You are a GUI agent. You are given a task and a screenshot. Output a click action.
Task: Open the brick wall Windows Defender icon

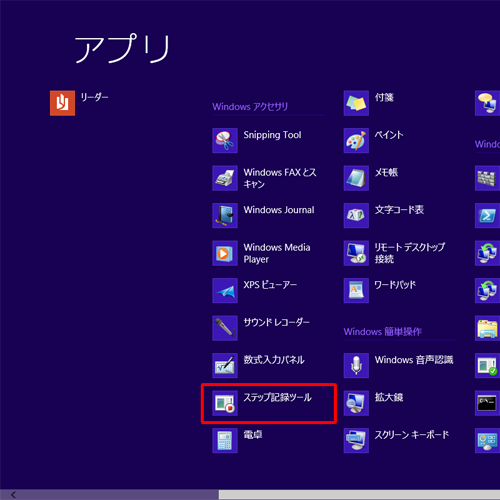487,178
